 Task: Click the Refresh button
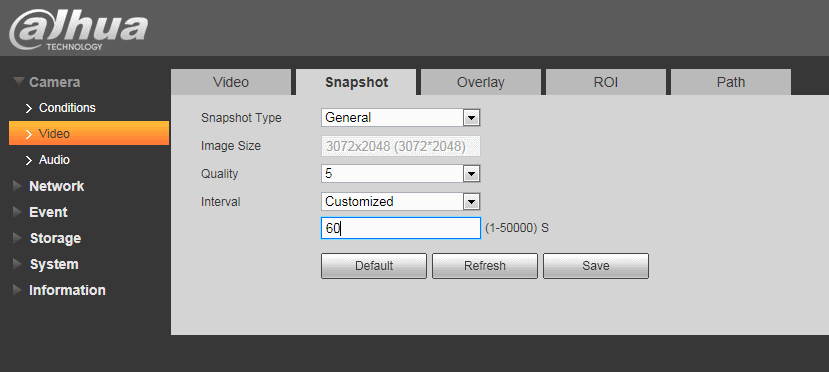[x=484, y=265]
